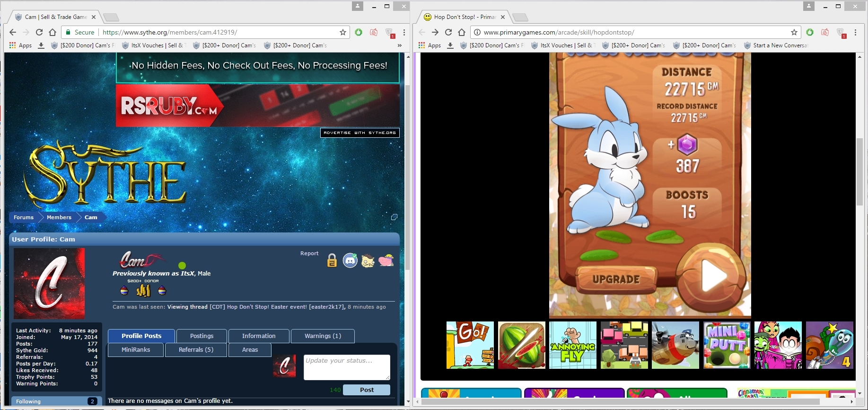Click the pink pig badge icon on profile
Image resolution: width=868 pixels, height=410 pixels.
pos(386,260)
